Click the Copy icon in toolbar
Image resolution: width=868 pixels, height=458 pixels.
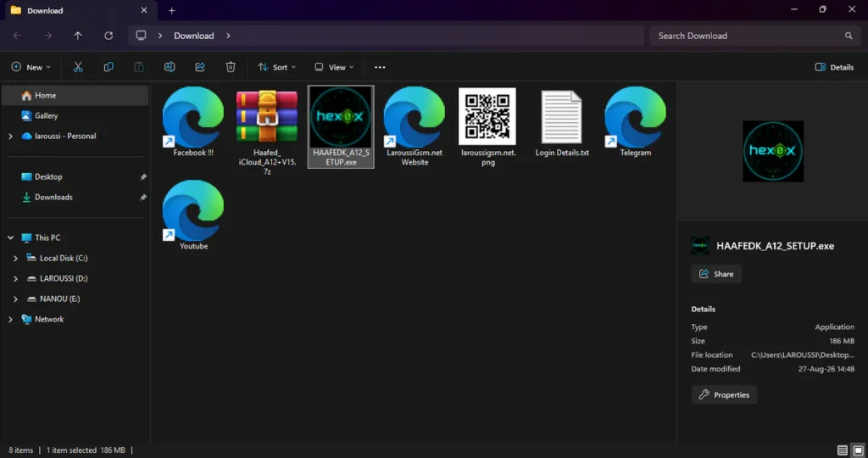click(108, 67)
